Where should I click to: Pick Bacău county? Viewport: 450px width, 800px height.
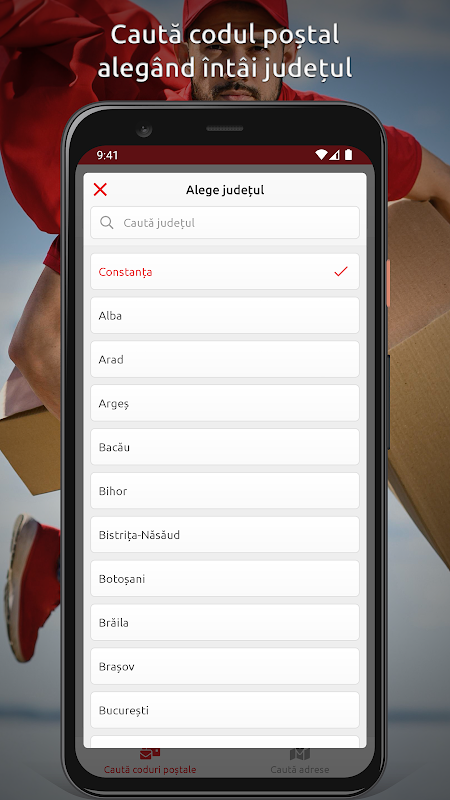[225, 447]
